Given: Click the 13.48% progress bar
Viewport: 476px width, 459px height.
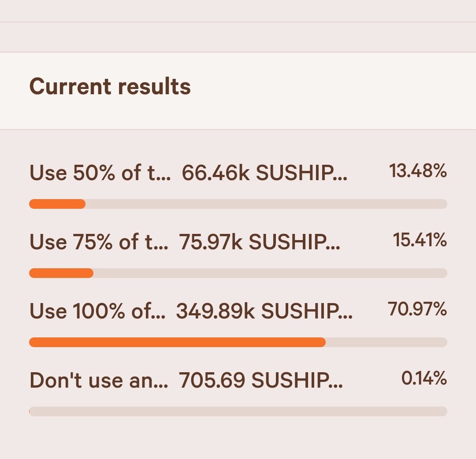Looking at the screenshot, I should pos(238,204).
